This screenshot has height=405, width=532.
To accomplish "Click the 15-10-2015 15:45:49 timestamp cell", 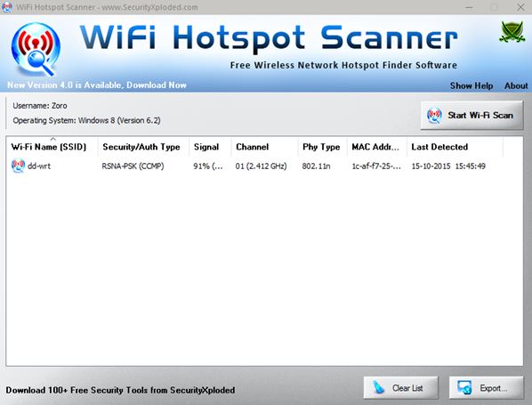I will pyautogui.click(x=448, y=166).
